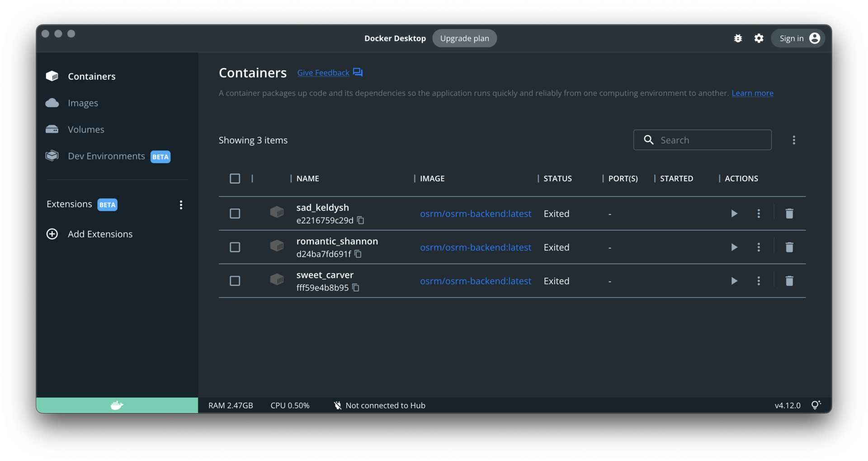Open table options menu beside Search
The height and width of the screenshot is (461, 868).
pyautogui.click(x=793, y=140)
